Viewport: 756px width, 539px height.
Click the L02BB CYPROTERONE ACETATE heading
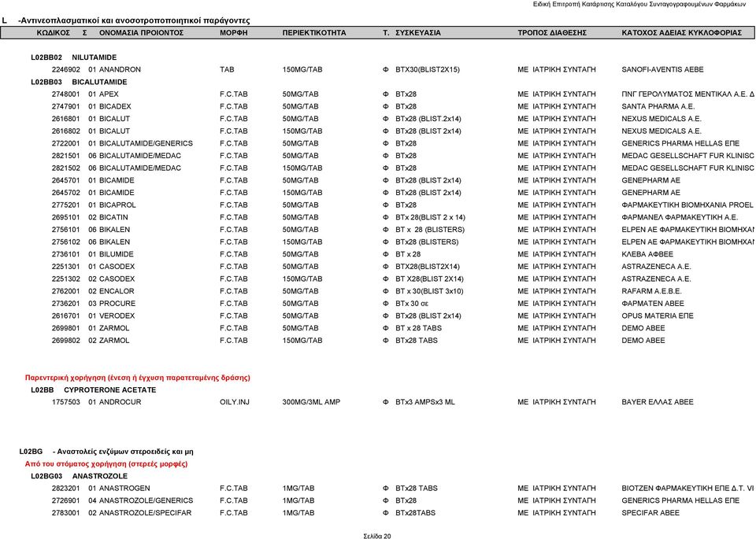pyautogui.click(x=94, y=389)
